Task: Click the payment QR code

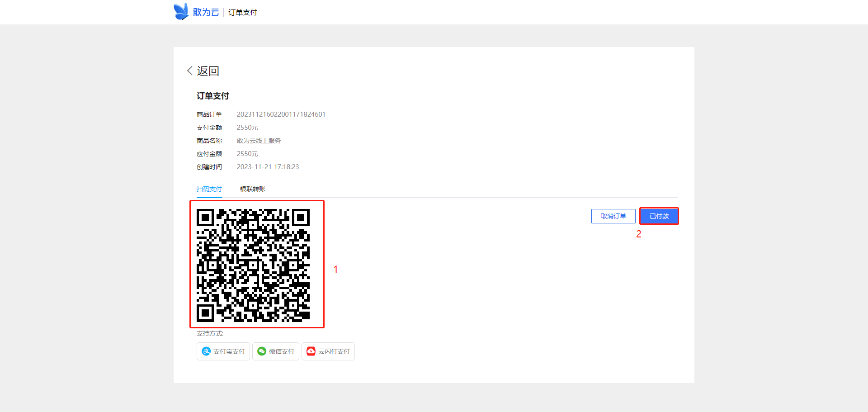Action: (x=256, y=264)
